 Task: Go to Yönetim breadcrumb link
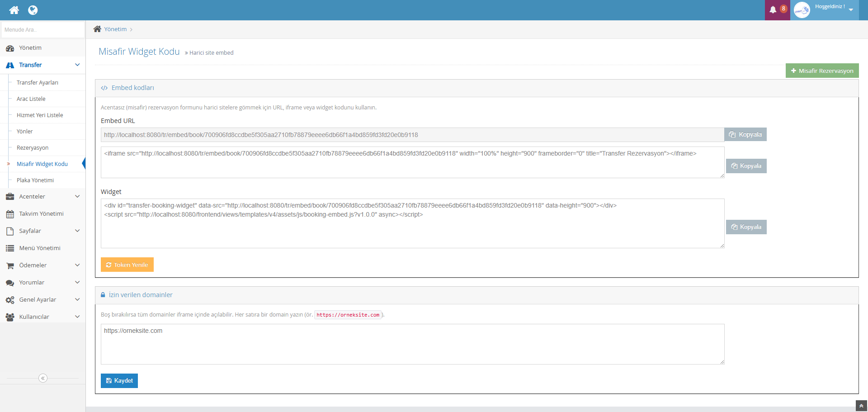(115, 29)
